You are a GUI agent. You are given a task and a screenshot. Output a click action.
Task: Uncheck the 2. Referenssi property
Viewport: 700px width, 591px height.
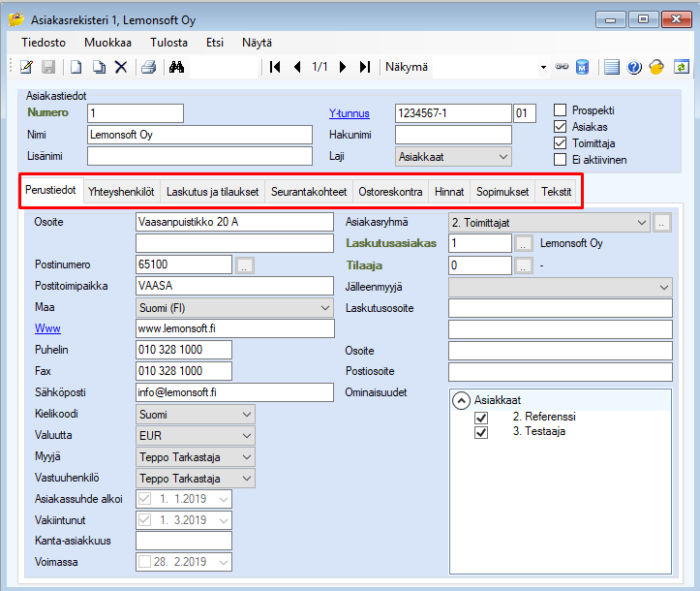coord(481,418)
